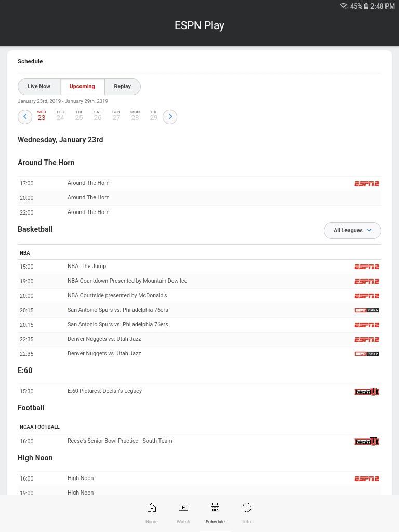Open the Schedule tab icon
The image size is (399, 532).
click(215, 507)
